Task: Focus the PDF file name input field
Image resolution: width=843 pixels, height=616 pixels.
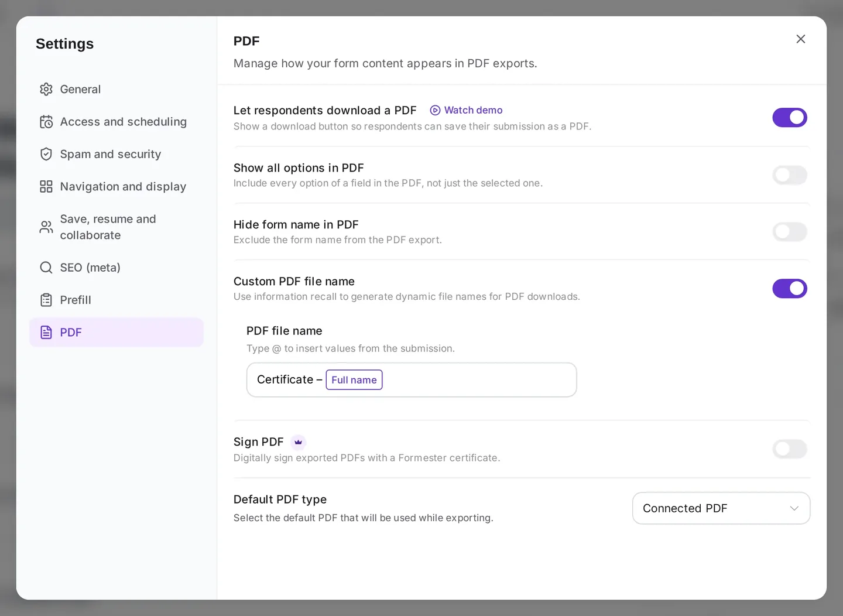Action: [412, 380]
